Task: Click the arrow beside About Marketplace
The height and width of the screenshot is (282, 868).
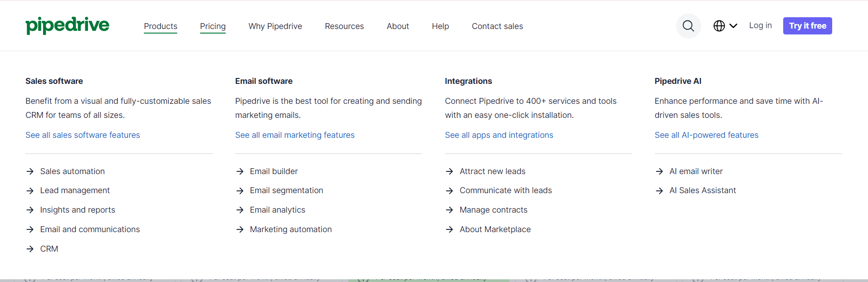Action: (x=449, y=229)
